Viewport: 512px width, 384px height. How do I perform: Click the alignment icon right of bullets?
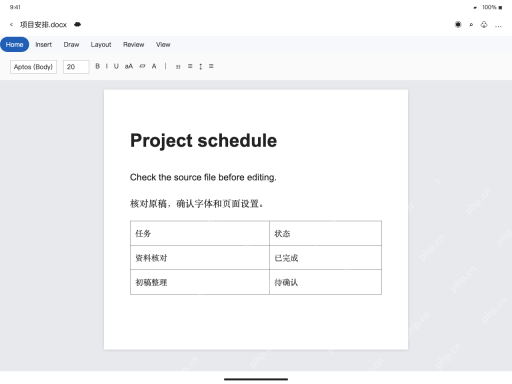click(x=190, y=66)
